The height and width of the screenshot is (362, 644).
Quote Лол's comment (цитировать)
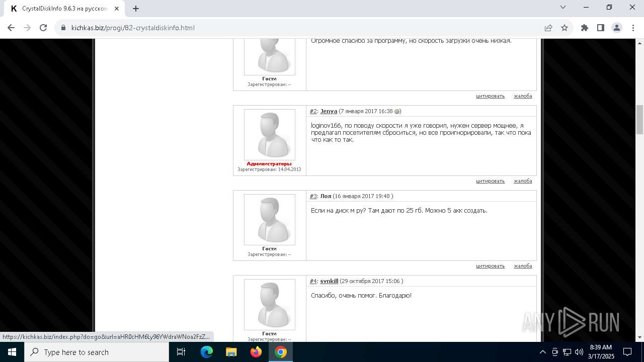point(490,266)
